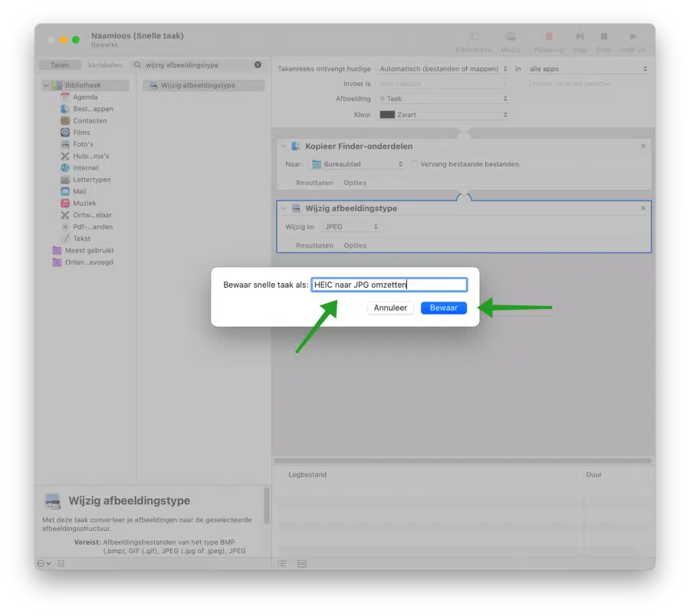Select Agenda in the library list
Image resolution: width=690 pixels, height=616 pixels.
pos(85,97)
